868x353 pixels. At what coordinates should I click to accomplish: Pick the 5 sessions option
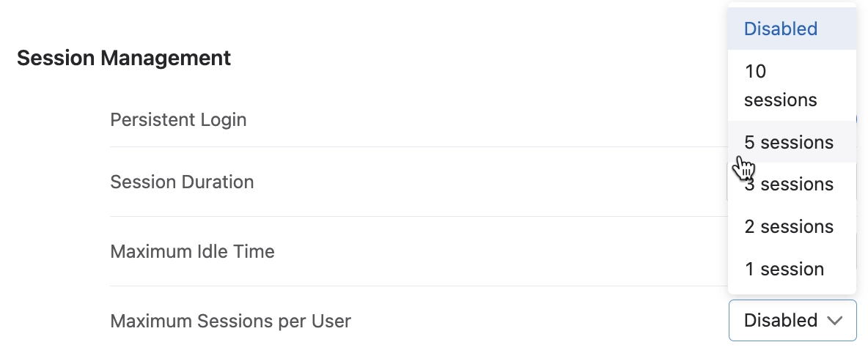point(789,142)
